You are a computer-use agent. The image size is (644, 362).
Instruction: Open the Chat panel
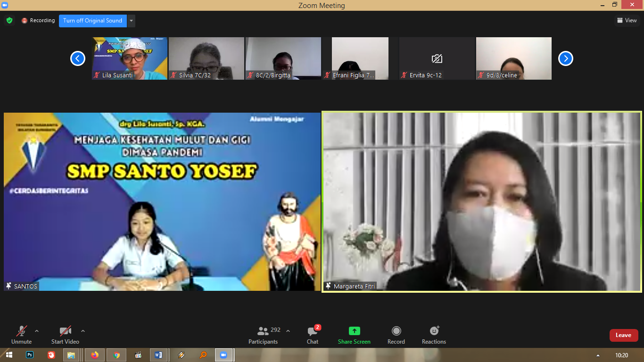313,334
